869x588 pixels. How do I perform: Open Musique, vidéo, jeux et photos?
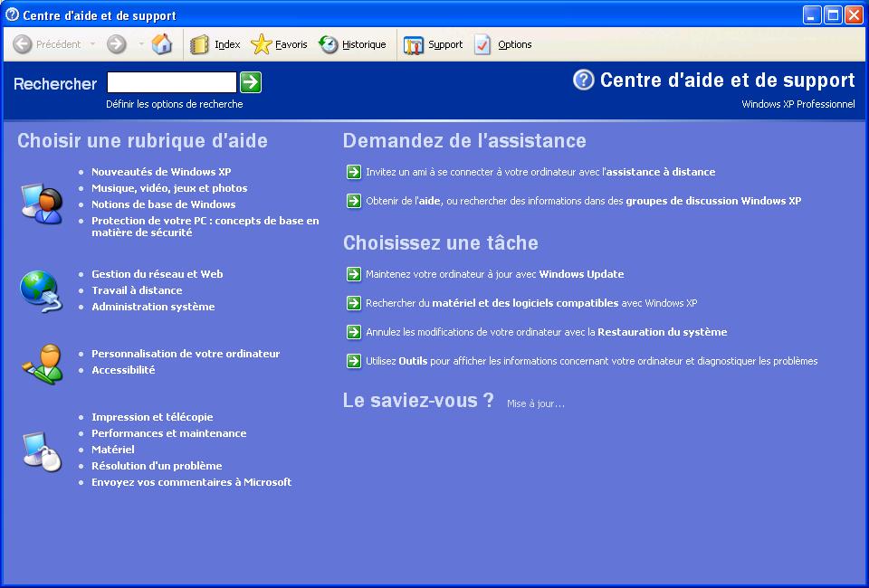[x=169, y=188]
